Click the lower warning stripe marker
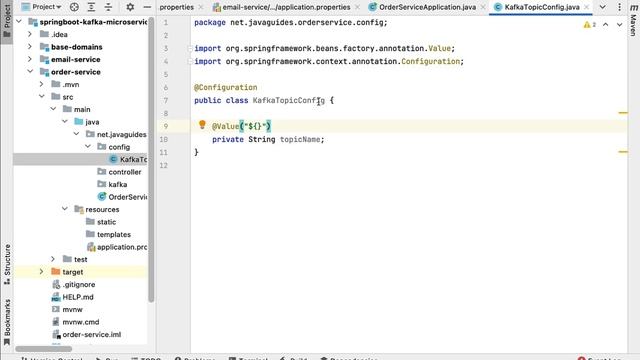The width and height of the screenshot is (640, 360). click(x=623, y=151)
